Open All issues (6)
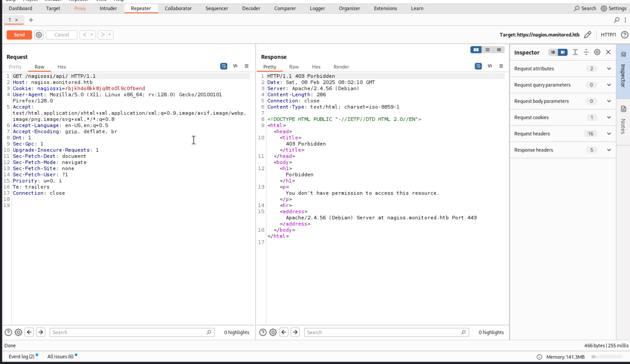Viewport: 630px width, 364px height. click(60, 357)
